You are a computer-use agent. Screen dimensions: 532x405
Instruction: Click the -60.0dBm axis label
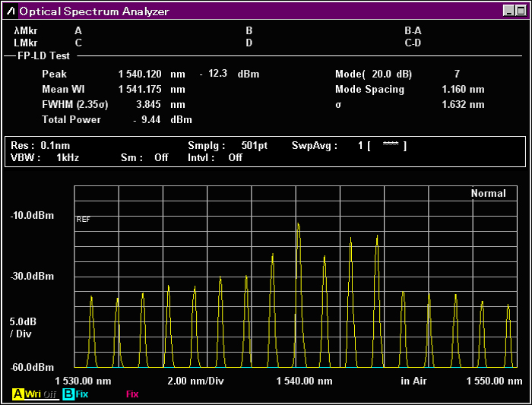(x=32, y=367)
